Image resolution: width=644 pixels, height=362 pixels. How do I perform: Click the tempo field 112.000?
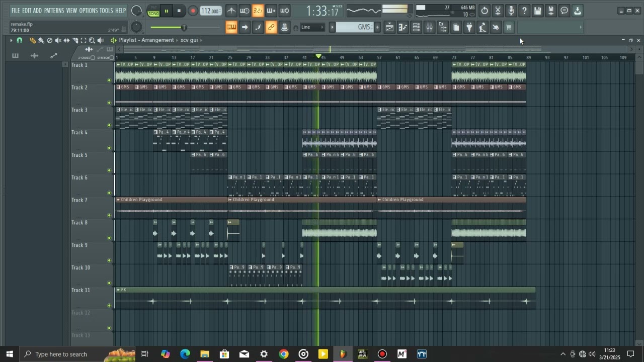(210, 11)
